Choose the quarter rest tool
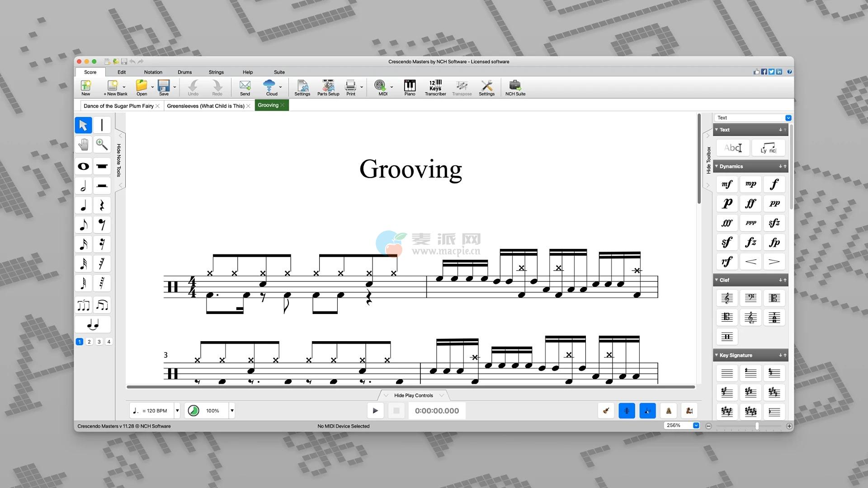The height and width of the screenshot is (488, 868). tap(102, 206)
